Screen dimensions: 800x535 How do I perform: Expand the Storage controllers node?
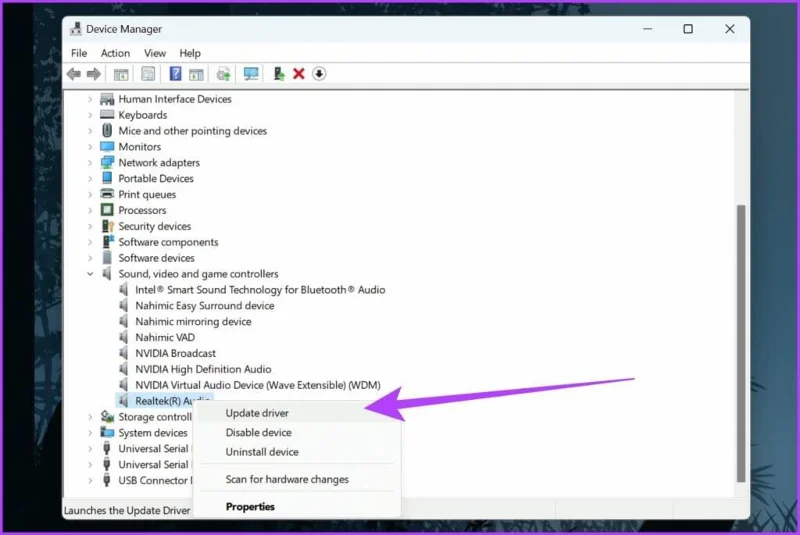[x=90, y=417]
